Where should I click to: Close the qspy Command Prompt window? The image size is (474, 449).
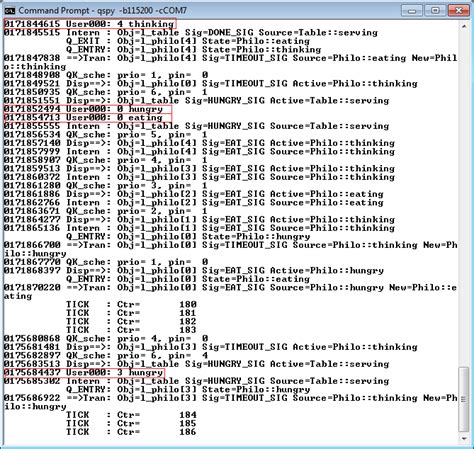(459, 10)
